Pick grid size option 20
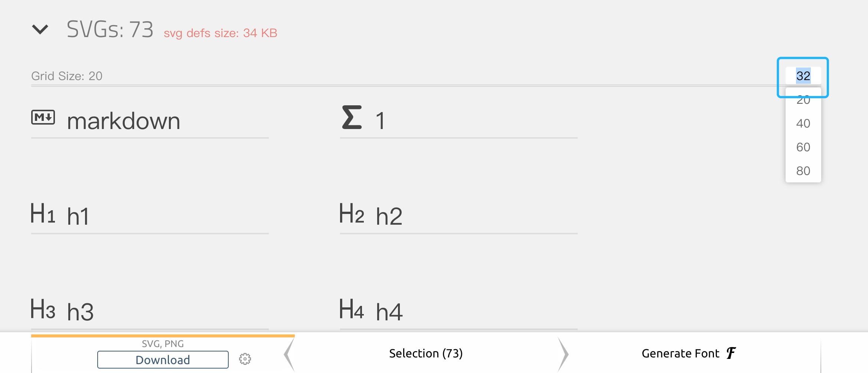The height and width of the screenshot is (373, 868). [803, 100]
